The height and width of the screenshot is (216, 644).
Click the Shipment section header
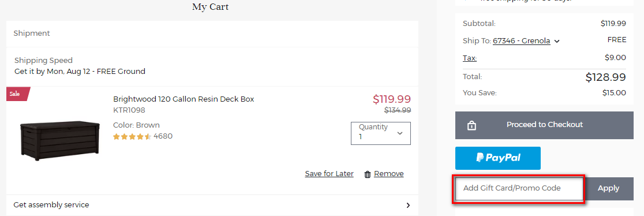tap(212, 33)
